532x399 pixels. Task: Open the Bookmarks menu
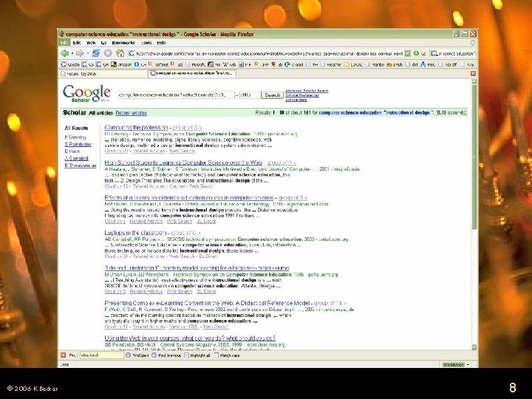pyautogui.click(x=123, y=43)
